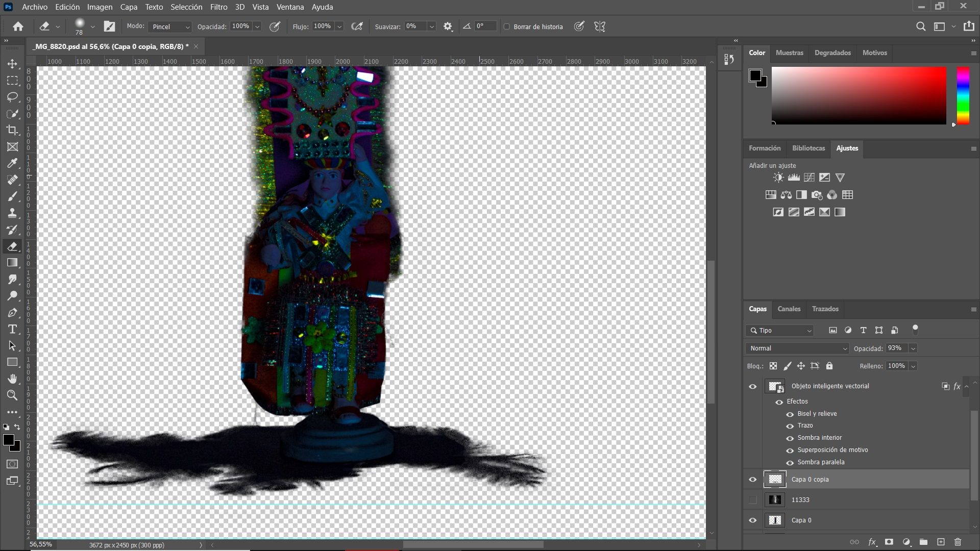Click the foreground color swatch in Color panel
Image resolution: width=980 pixels, height=551 pixels.
[x=755, y=76]
